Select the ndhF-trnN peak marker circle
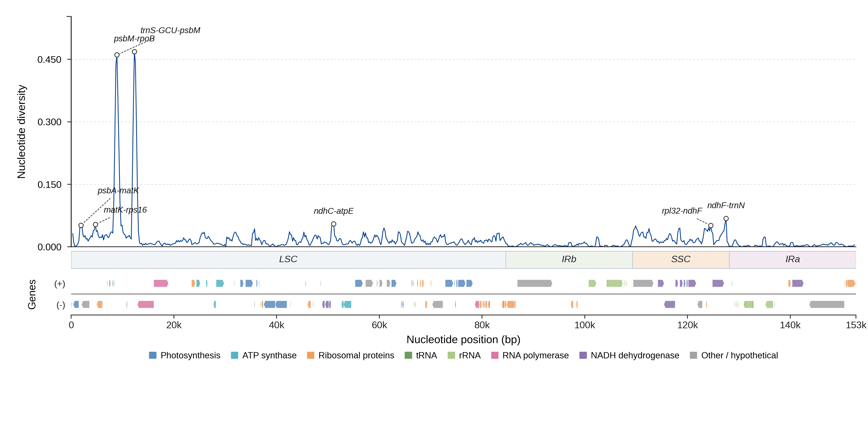The width and height of the screenshot is (868, 422). [x=726, y=219]
